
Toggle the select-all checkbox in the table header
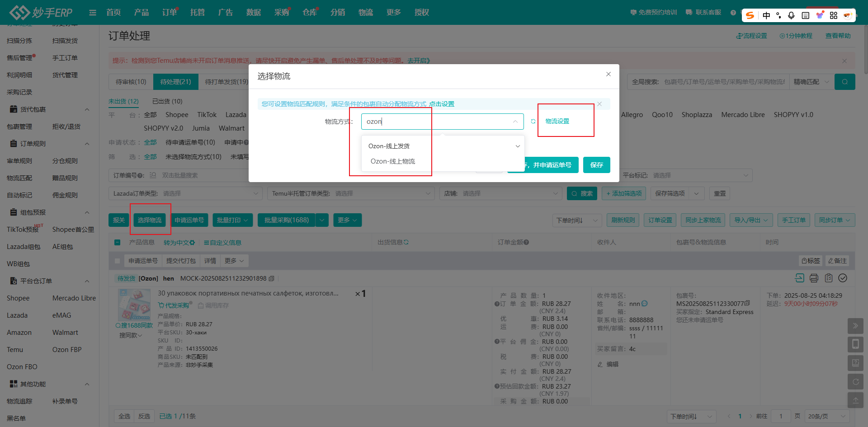click(x=118, y=243)
